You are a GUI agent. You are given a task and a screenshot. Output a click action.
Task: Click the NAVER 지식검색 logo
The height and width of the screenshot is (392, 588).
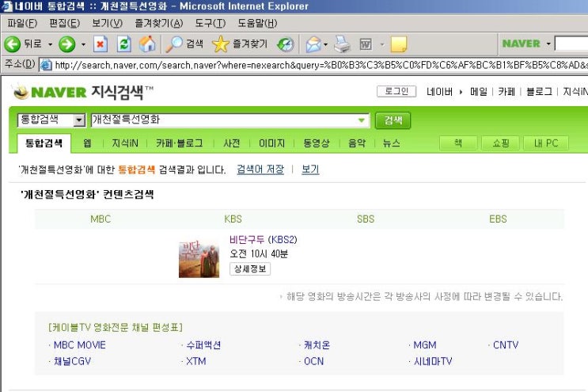click(83, 92)
